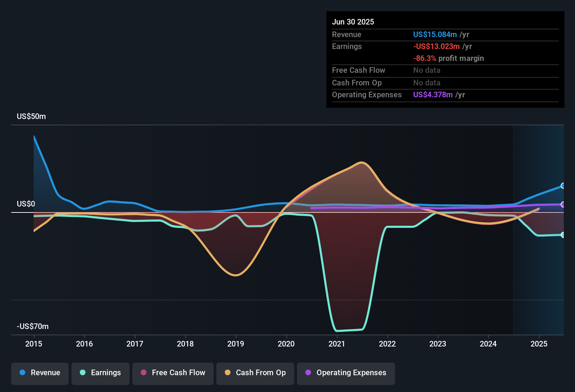Image resolution: width=575 pixels, height=392 pixels.
Task: Click the Operating Expenses endpoint marker
Action: [563, 204]
